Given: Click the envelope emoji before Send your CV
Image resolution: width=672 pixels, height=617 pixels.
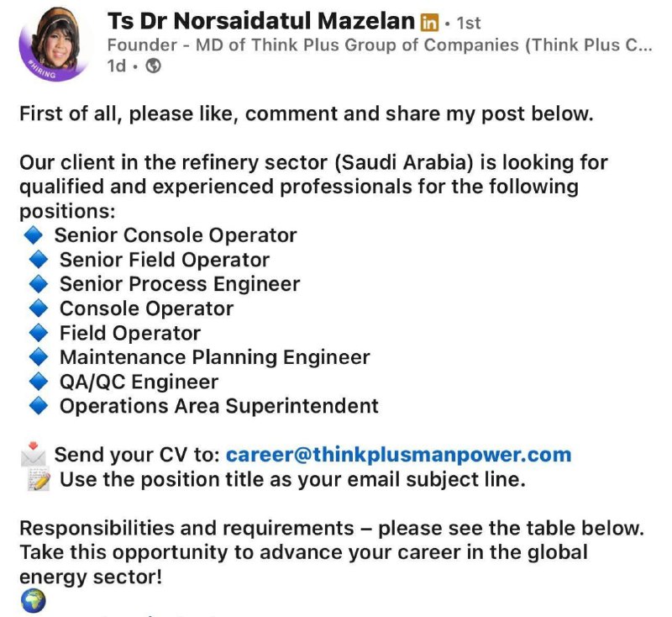Looking at the screenshot, I should 34,454.
